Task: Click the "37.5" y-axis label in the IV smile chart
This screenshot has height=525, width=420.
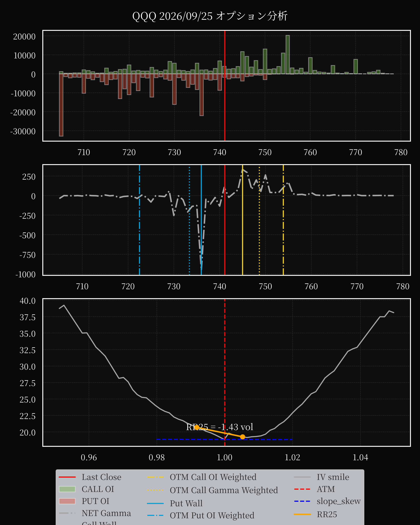Action: tap(27, 317)
